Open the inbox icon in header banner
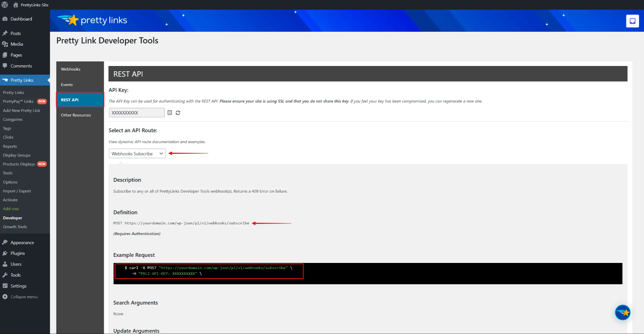 [632, 21]
